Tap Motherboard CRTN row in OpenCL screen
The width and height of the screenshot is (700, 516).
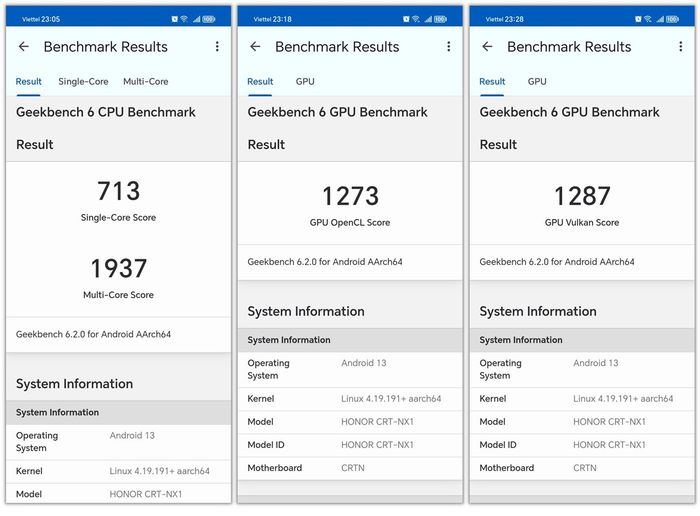[x=350, y=468]
